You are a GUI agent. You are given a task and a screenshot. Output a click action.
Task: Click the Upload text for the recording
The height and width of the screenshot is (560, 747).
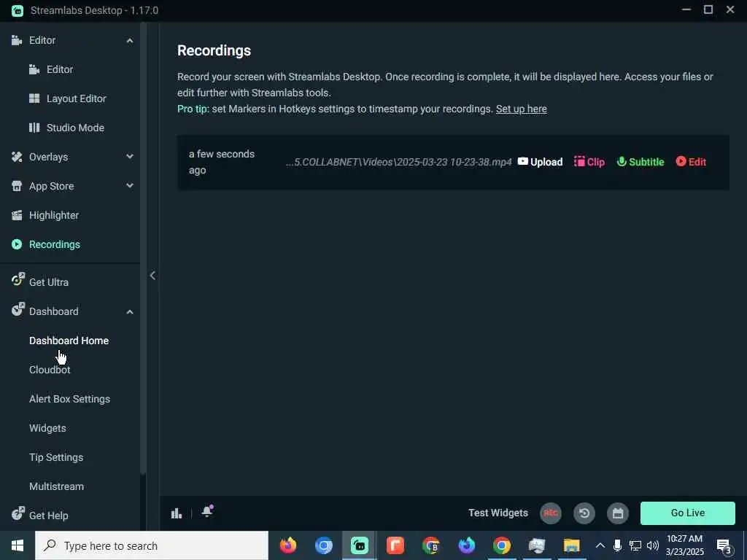coord(546,162)
